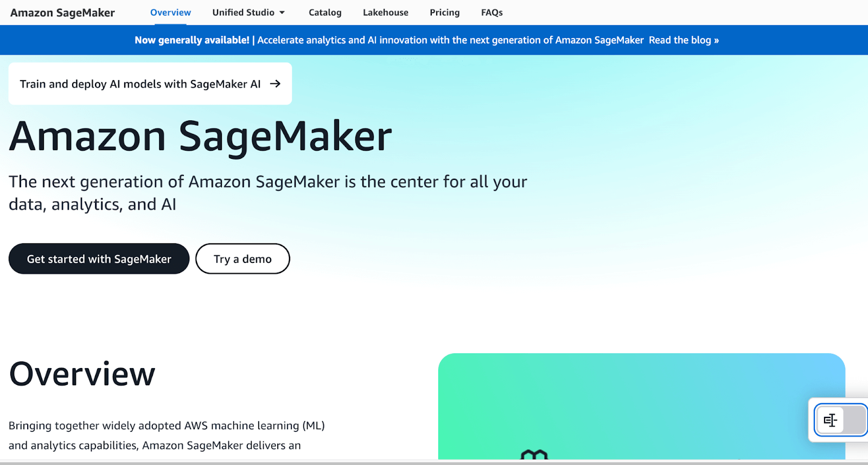Open the Unified Studio menu
This screenshot has height=465, width=868.
click(244, 12)
